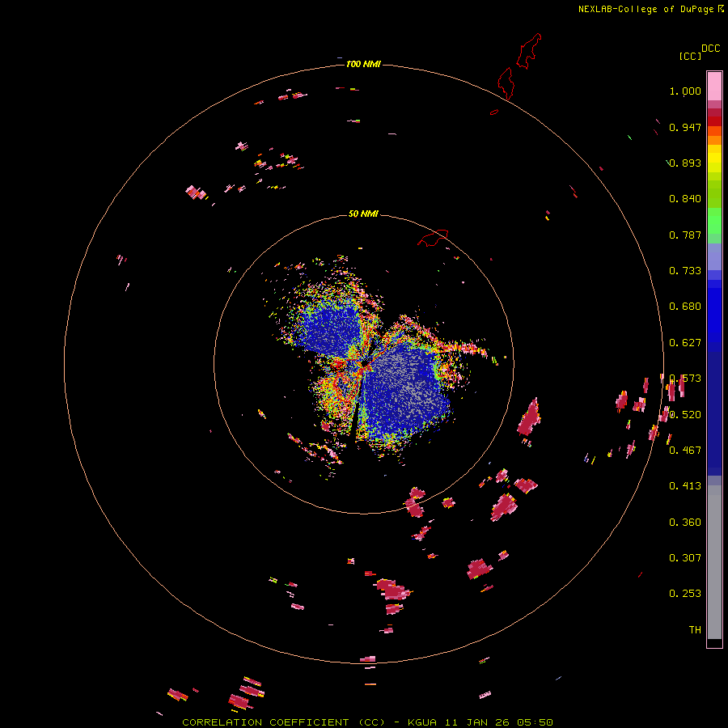Click the 0.680 legend value
This screenshot has width=728, height=728.
(685, 307)
